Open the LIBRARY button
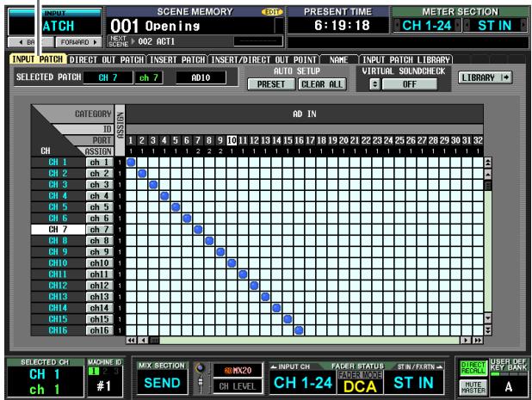The width and height of the screenshot is (532, 400). point(486,77)
